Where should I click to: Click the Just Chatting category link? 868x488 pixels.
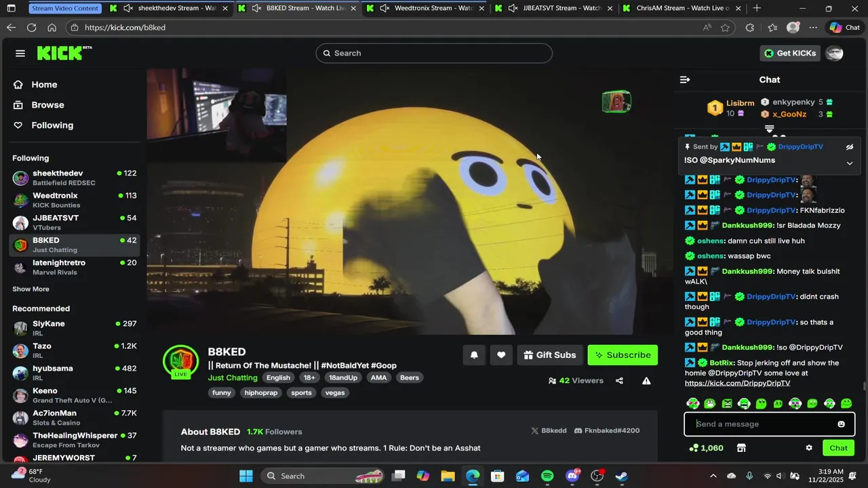(233, 378)
